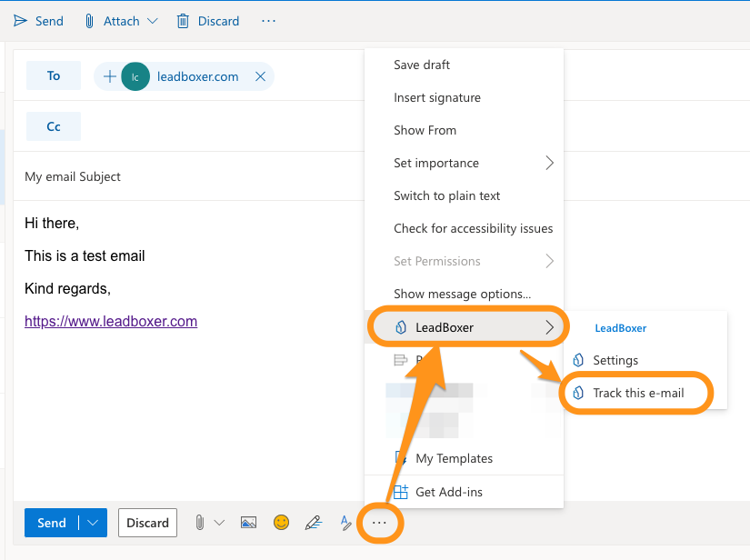Image resolution: width=750 pixels, height=560 pixels.
Task: Expand the top Attach dropdown
Action: 152,20
